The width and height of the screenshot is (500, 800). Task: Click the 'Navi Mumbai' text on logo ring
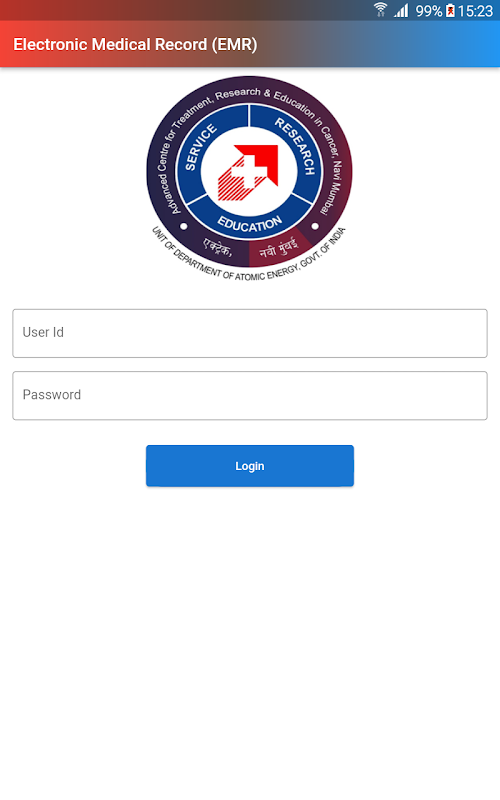(x=331, y=188)
